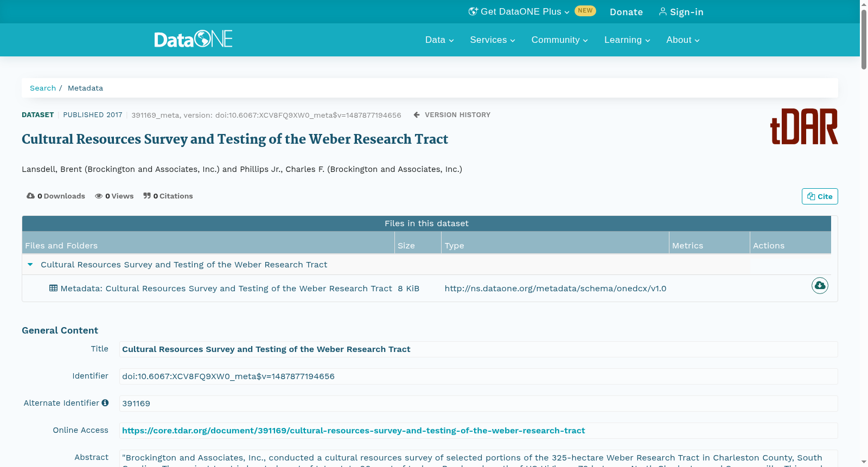The height and width of the screenshot is (467, 868).
Task: Open the Community menu
Action: pos(559,40)
